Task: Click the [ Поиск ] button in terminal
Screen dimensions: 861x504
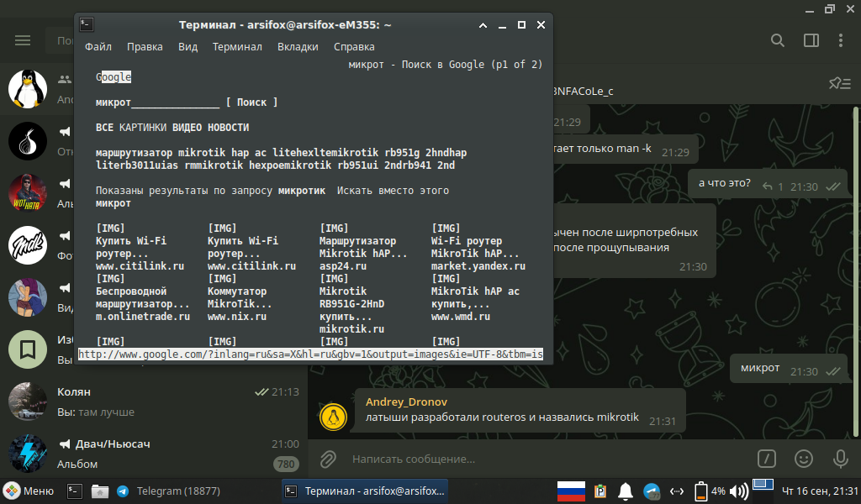Action: [251, 102]
